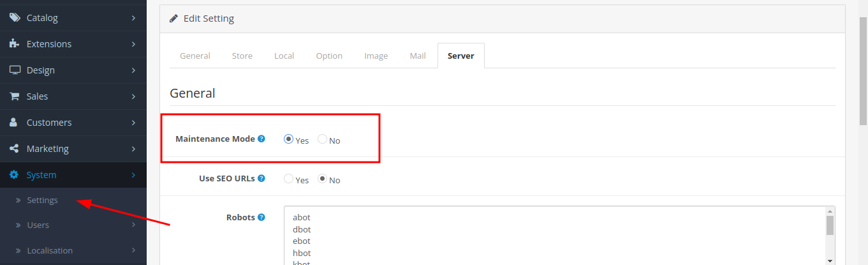
Task: Expand the Extensions menu chevron
Action: pos(133,44)
